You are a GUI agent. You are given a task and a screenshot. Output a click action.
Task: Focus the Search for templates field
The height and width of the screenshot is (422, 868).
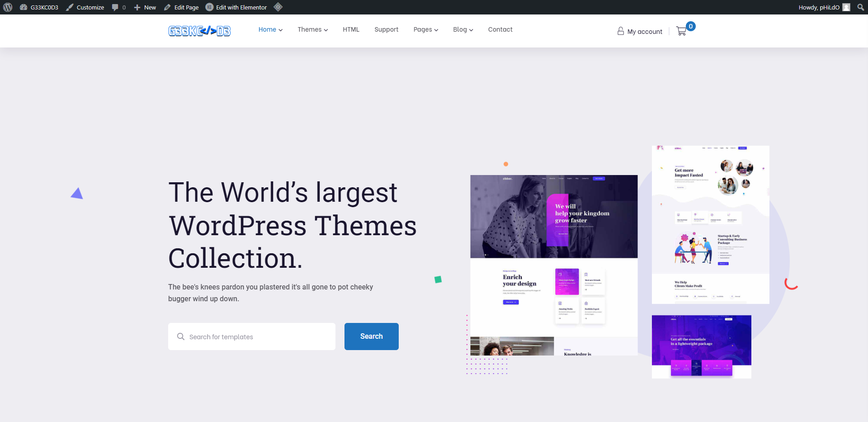[x=258, y=337]
